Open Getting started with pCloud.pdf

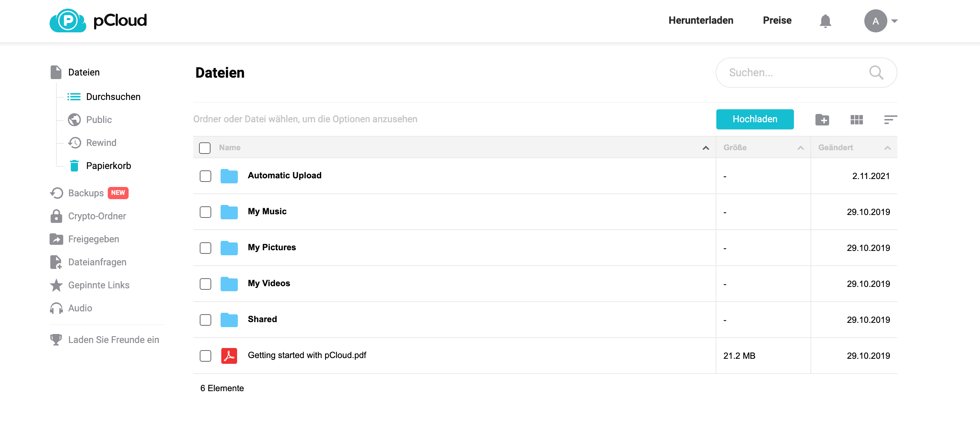307,355
